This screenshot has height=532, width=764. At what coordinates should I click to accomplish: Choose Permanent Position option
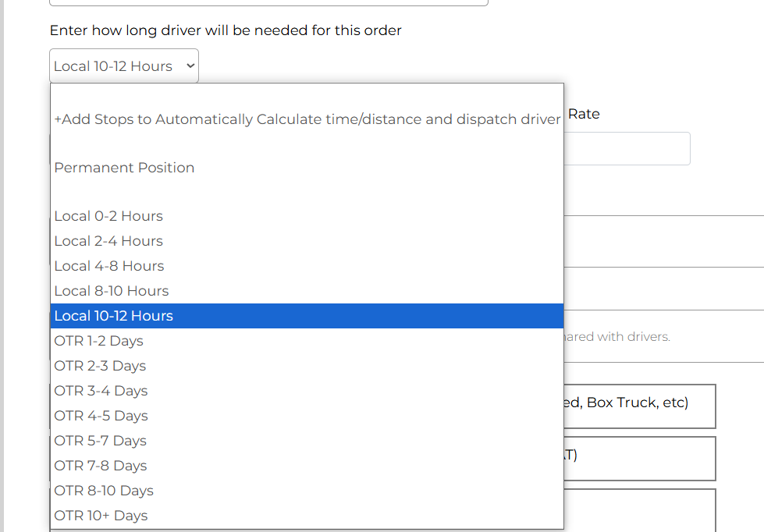tap(124, 168)
